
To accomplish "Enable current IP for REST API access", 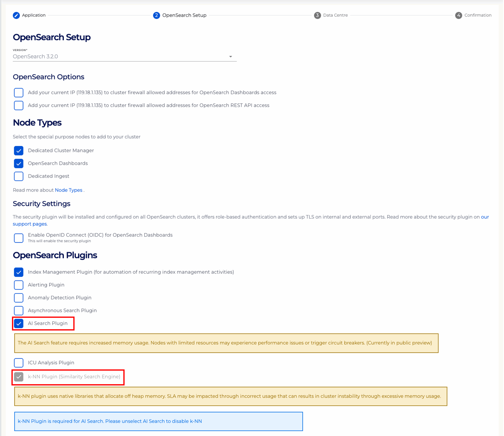I will coord(19,105).
